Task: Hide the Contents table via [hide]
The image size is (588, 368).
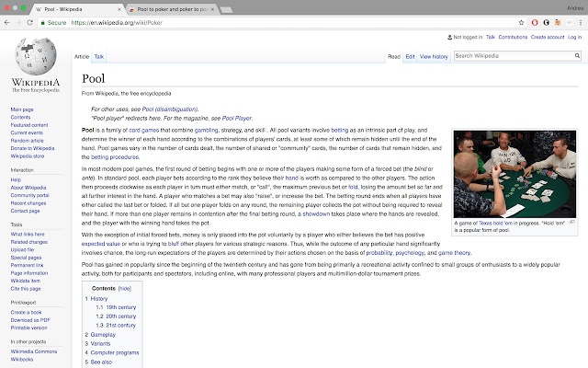Action: (125, 288)
